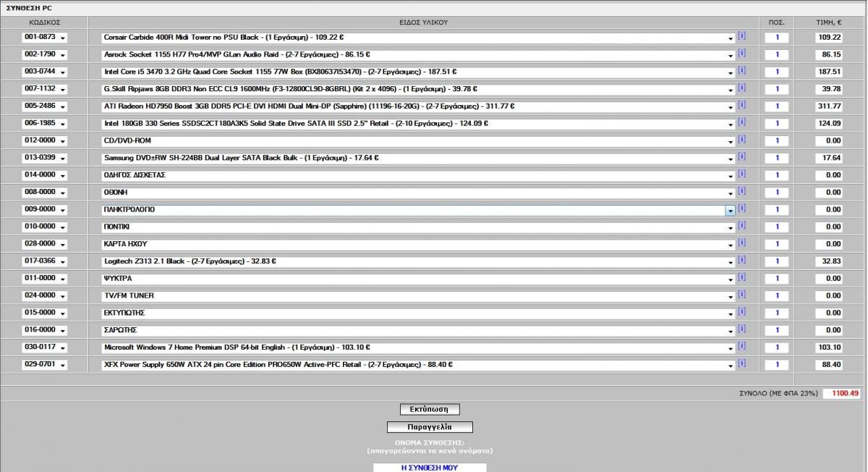Show info for XFX Power Supply row

[x=742, y=363]
